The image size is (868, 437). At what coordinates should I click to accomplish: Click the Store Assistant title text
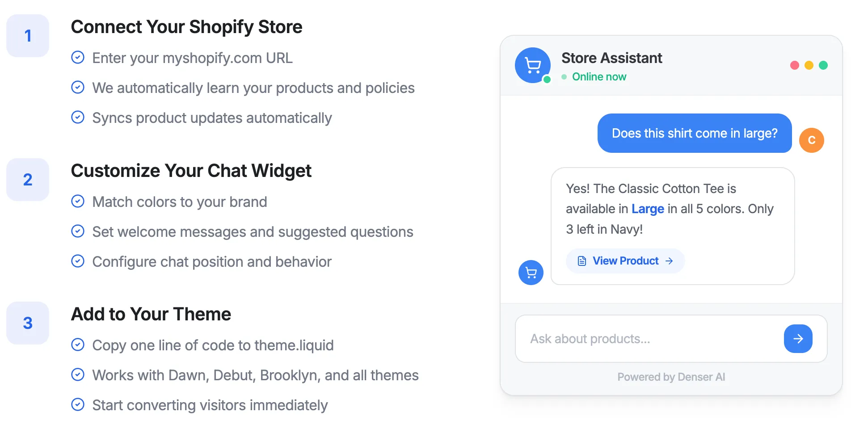[x=611, y=58]
